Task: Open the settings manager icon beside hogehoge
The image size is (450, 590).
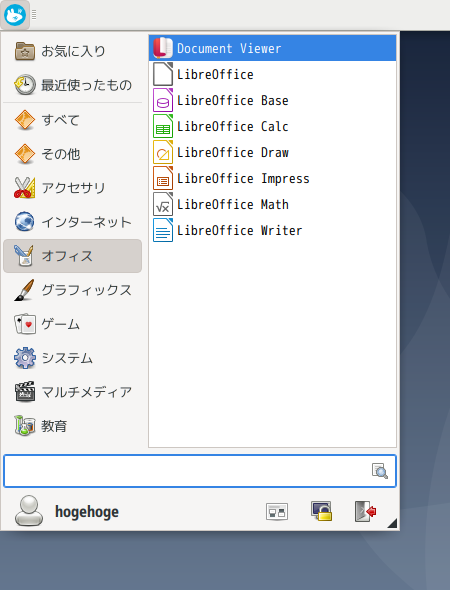Action: [277, 512]
